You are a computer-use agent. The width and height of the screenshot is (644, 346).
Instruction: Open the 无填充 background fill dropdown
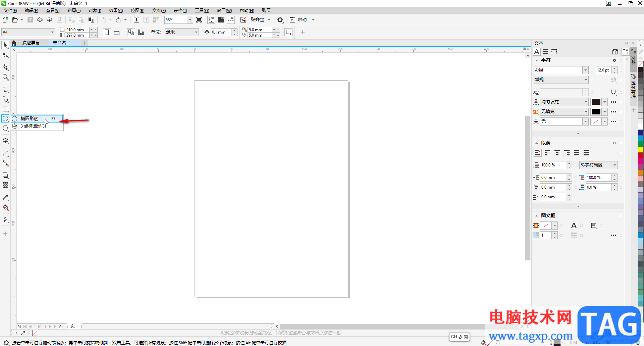(586, 112)
